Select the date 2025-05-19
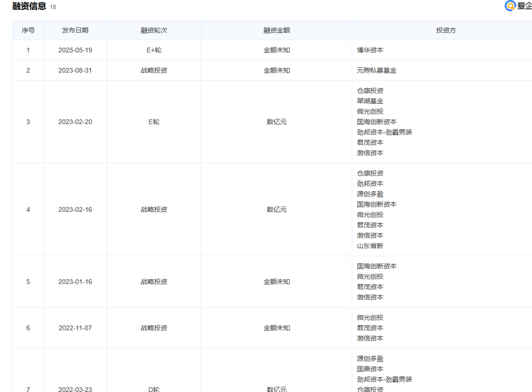 pos(75,50)
